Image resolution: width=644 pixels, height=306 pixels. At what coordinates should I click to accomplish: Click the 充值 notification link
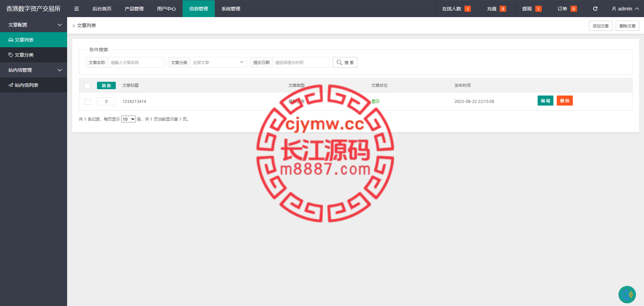point(496,9)
